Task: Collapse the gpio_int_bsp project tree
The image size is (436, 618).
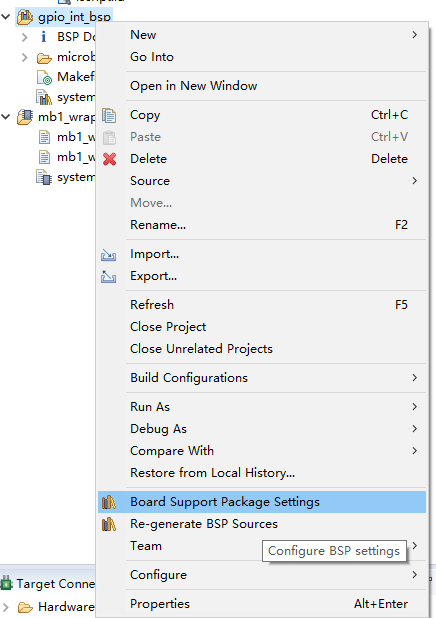Action: pyautogui.click(x=6, y=17)
